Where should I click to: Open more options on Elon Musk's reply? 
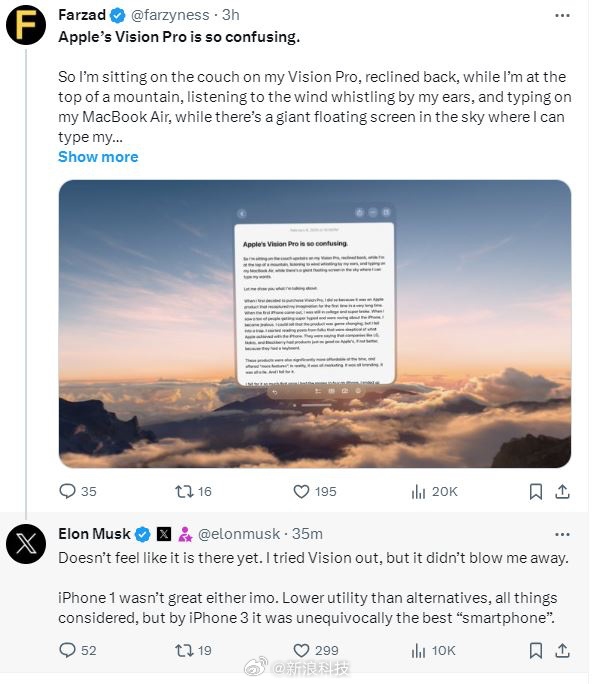coord(562,534)
